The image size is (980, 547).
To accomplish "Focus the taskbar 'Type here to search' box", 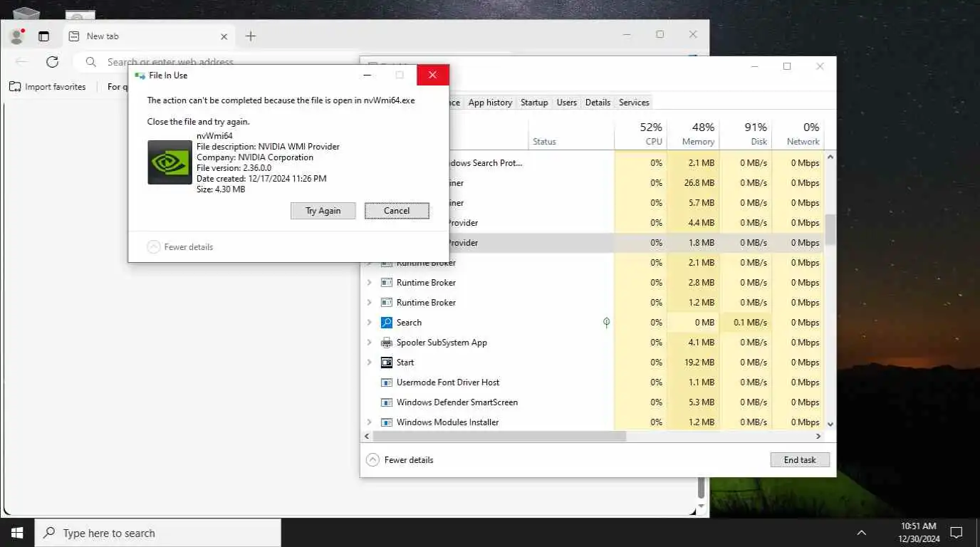I will pyautogui.click(x=157, y=533).
